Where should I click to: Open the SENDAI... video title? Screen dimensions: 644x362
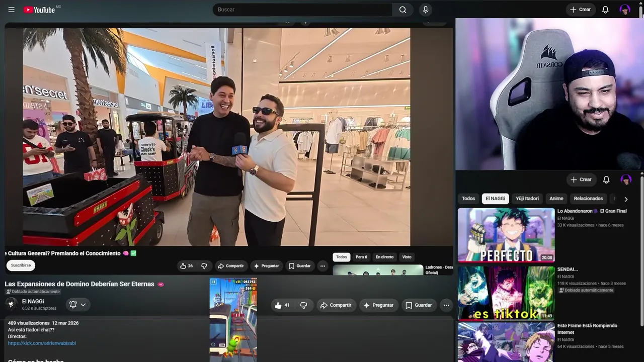(568, 269)
